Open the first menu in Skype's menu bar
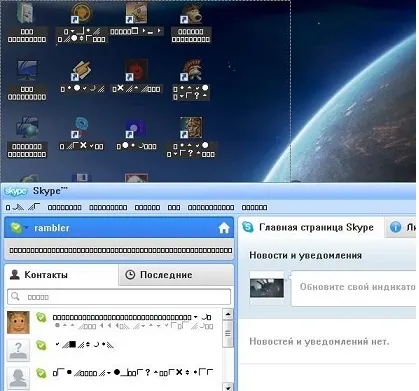 coord(23,207)
